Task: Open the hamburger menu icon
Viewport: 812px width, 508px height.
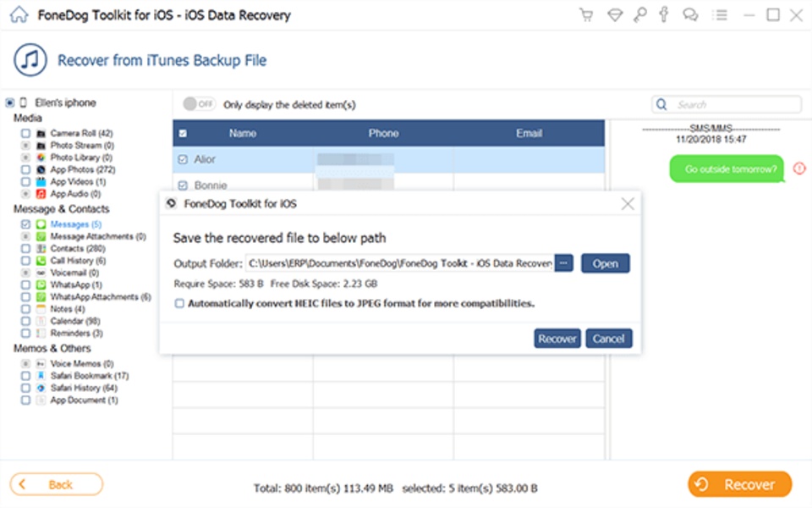Action: click(x=720, y=15)
